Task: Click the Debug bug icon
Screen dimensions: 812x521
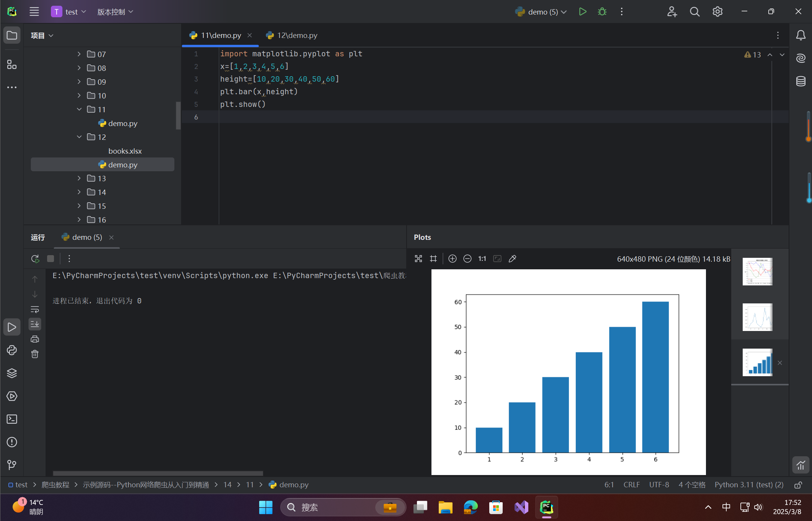Action: (x=602, y=11)
